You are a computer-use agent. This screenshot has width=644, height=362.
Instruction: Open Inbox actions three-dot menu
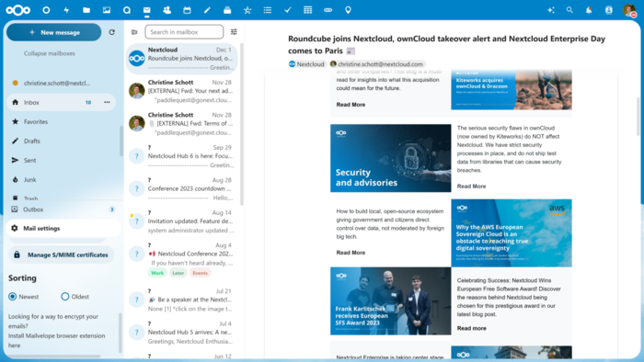point(108,102)
